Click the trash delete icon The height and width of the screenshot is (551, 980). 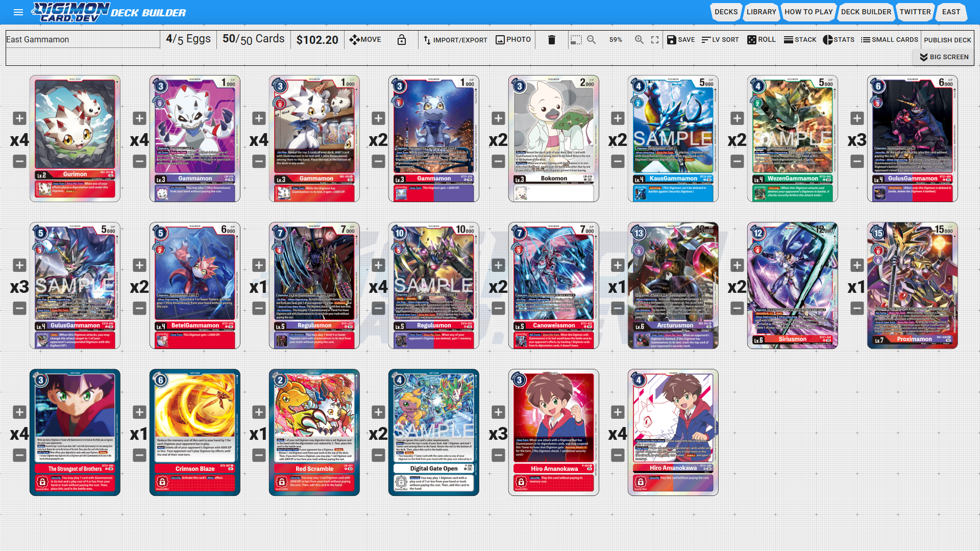pos(551,40)
